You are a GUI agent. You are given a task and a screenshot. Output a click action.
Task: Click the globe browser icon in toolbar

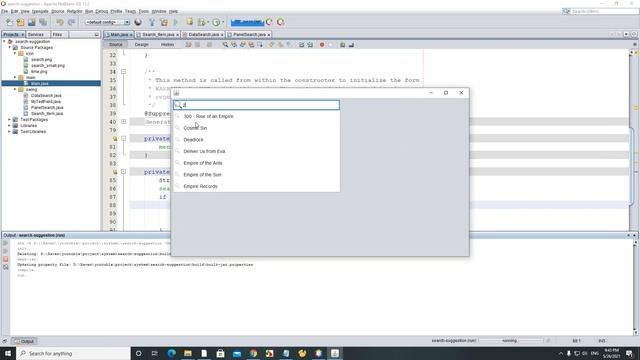tap(138, 22)
